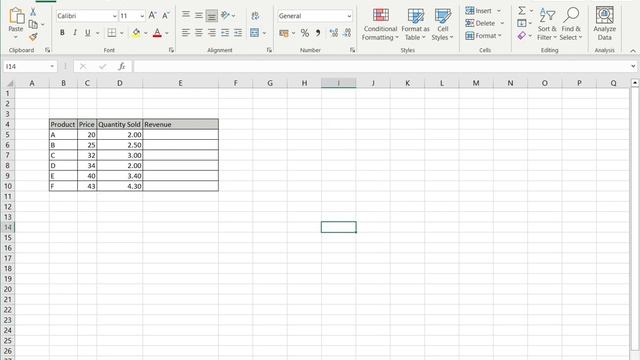Click the vertical scrollbar up arrow
Image resolution: width=640 pixels, height=360 pixels.
click(x=635, y=83)
